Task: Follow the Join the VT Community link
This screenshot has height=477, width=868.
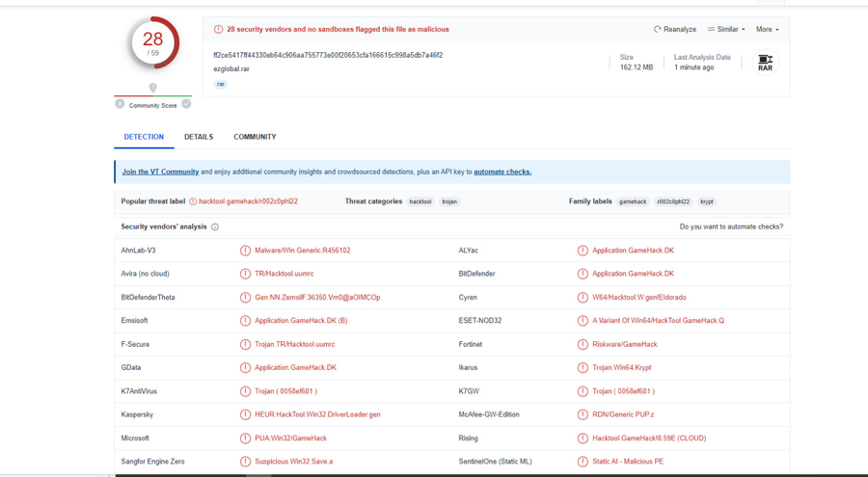Action: coord(160,172)
